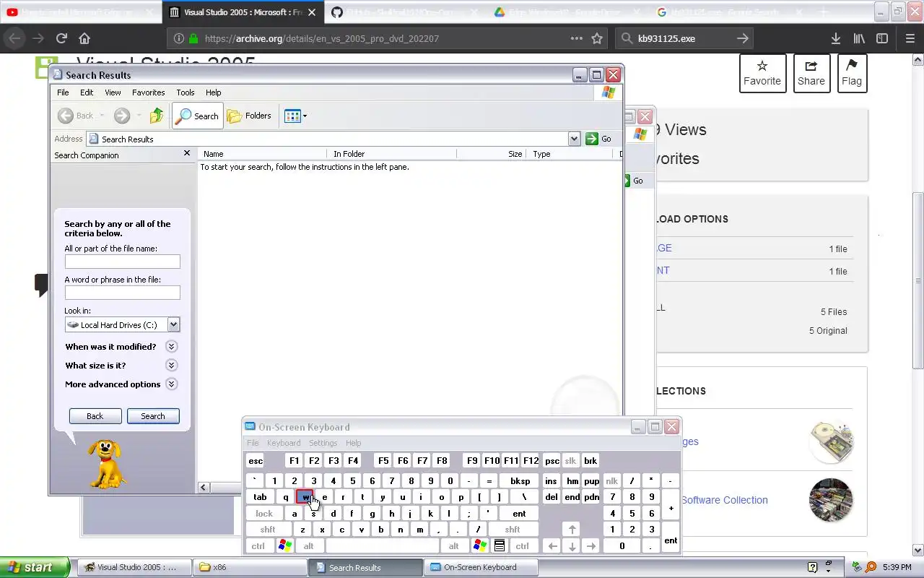Click the esc key on On-Screen Keyboard

click(256, 461)
